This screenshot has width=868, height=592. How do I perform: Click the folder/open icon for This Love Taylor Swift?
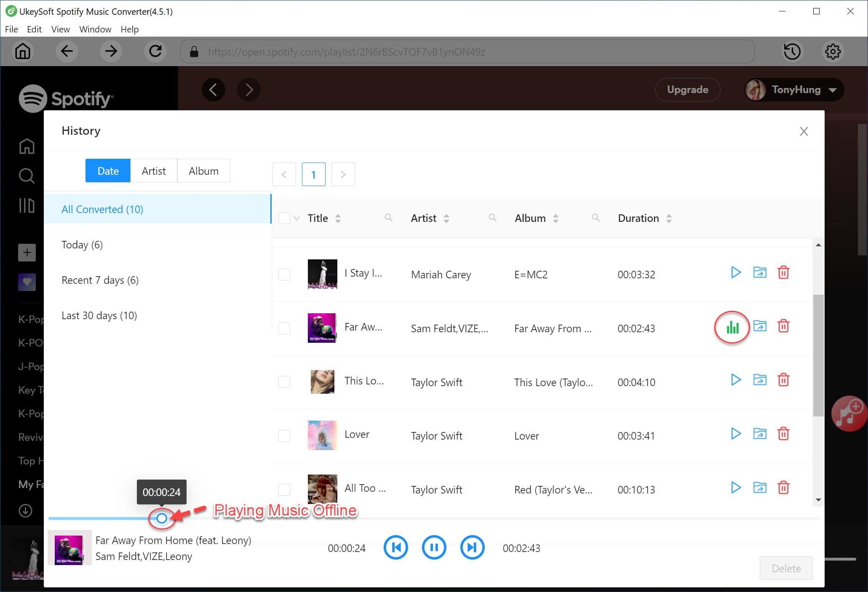[760, 380]
